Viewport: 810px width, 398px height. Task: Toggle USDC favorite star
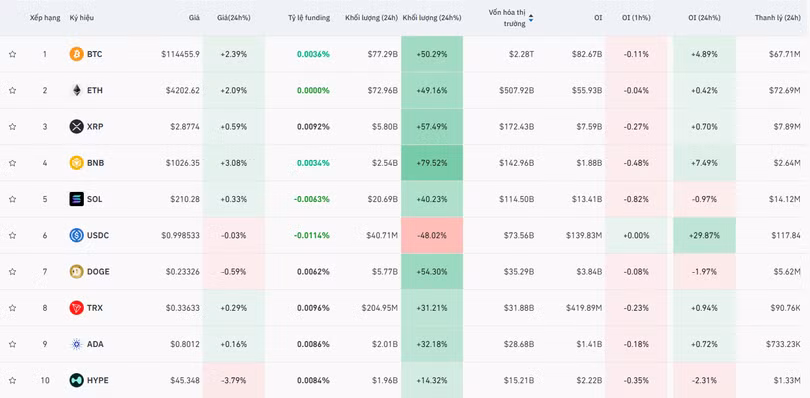12,235
